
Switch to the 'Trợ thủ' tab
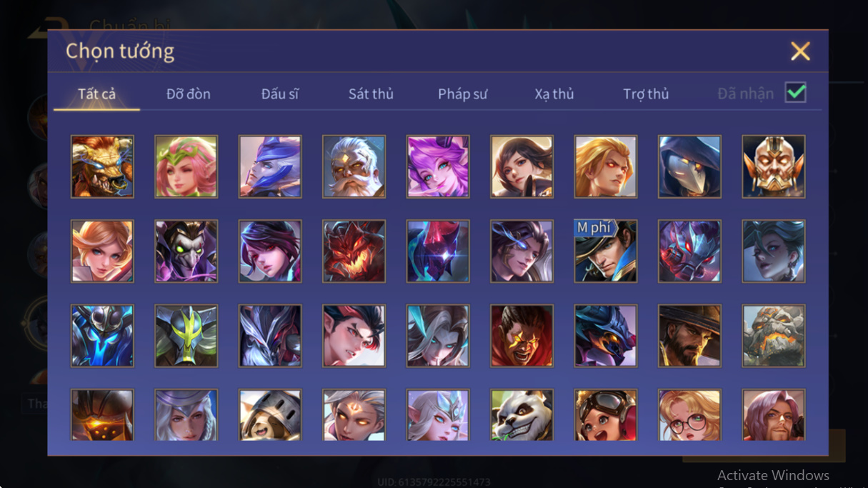[646, 94]
